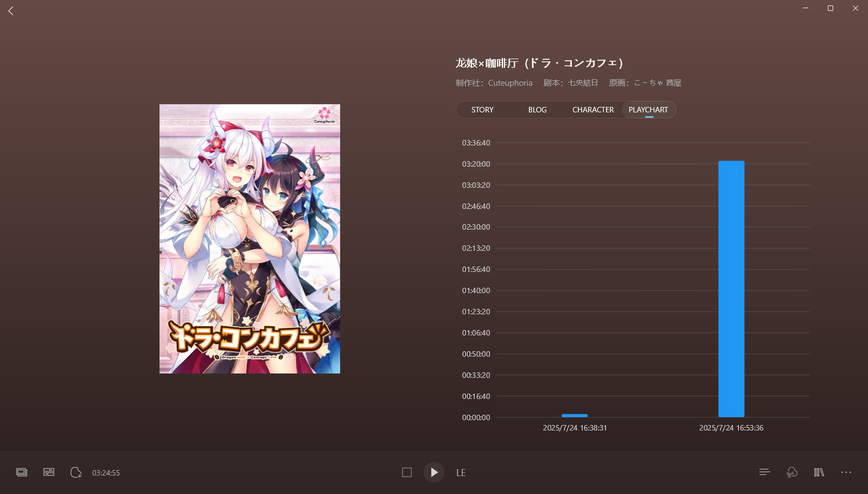Open the text lines list icon
Image resolution: width=868 pixels, height=494 pixels.
[x=764, y=472]
